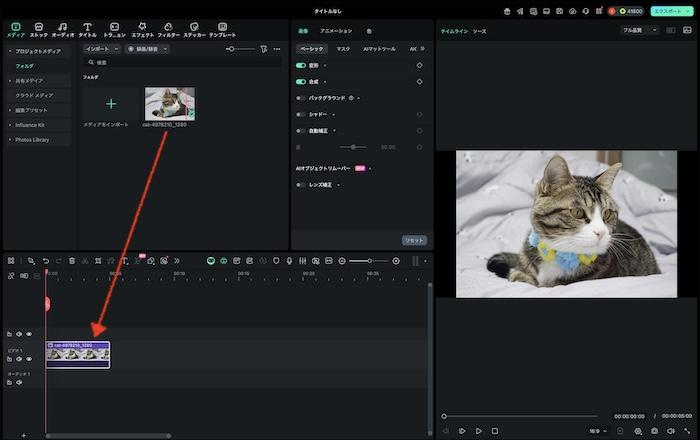
Task: Click the filter icon in media panel
Action: tap(264, 48)
